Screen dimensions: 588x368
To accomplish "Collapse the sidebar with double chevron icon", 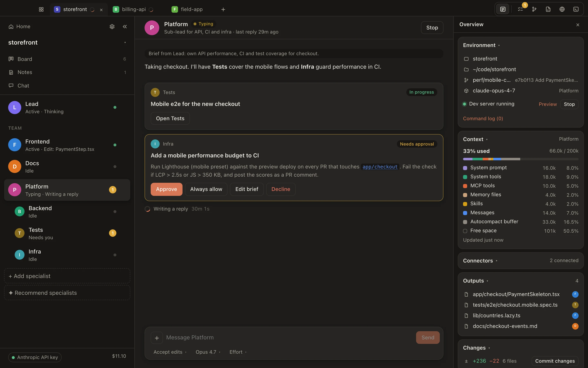I will click(x=125, y=27).
